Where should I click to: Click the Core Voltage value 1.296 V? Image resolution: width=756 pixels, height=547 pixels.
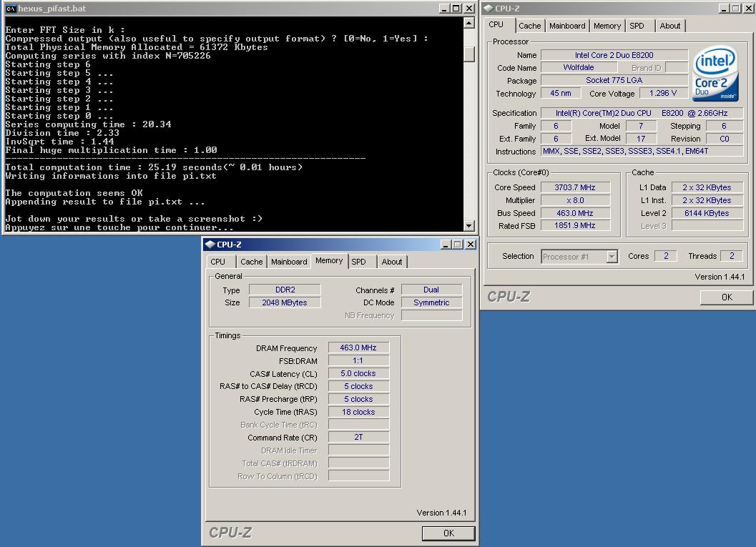(663, 93)
